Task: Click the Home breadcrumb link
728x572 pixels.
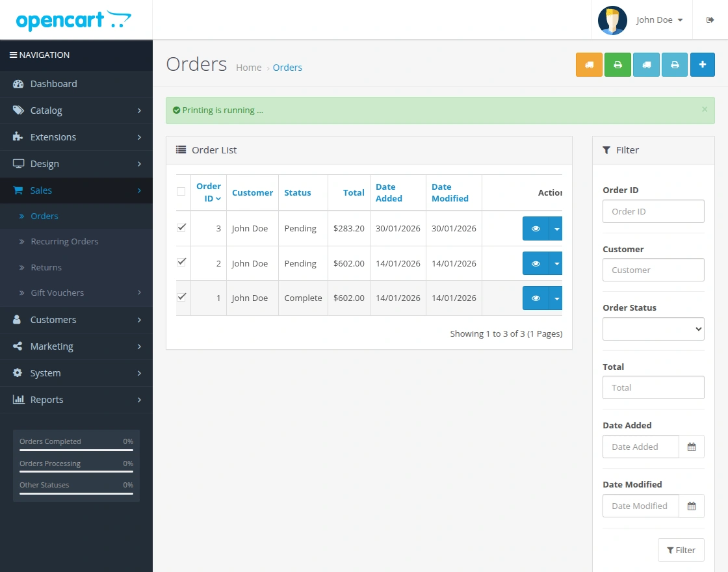Action: [x=248, y=68]
